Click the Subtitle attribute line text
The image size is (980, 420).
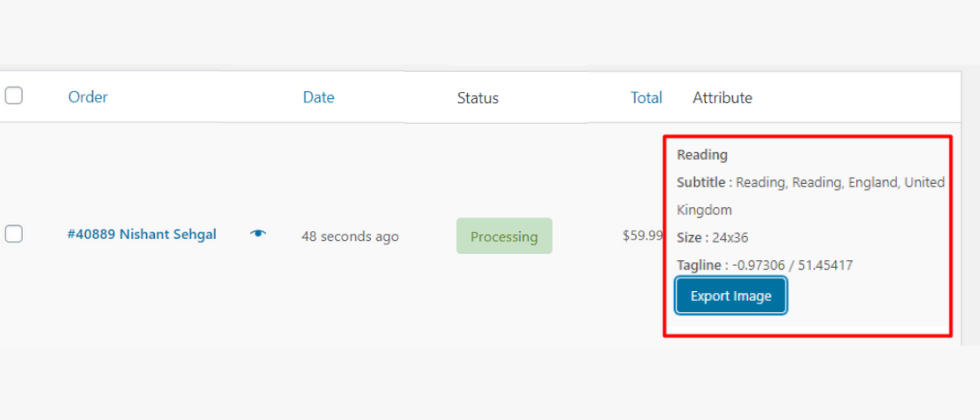811,196
